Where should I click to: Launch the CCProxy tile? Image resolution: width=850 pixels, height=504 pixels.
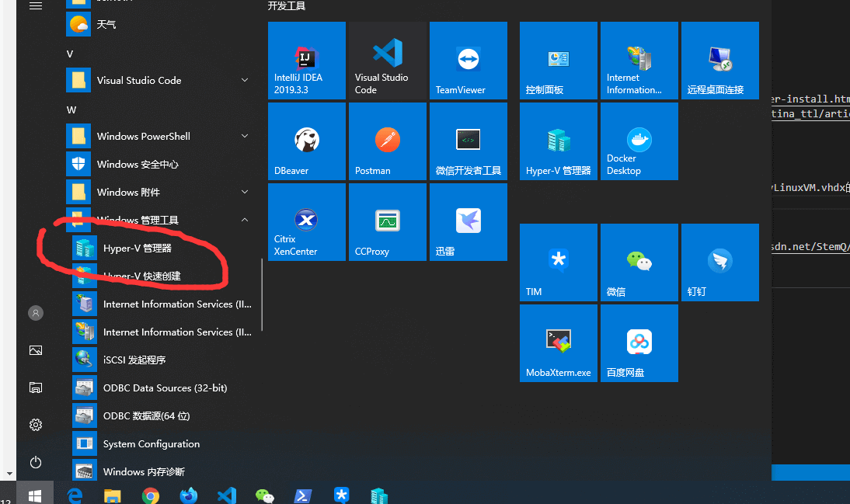[x=387, y=222]
